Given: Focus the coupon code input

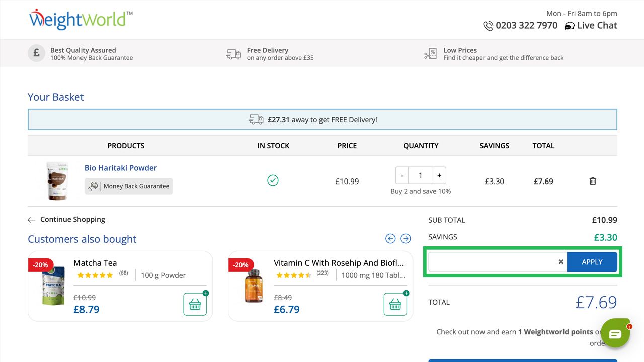Looking at the screenshot, I should (x=492, y=262).
